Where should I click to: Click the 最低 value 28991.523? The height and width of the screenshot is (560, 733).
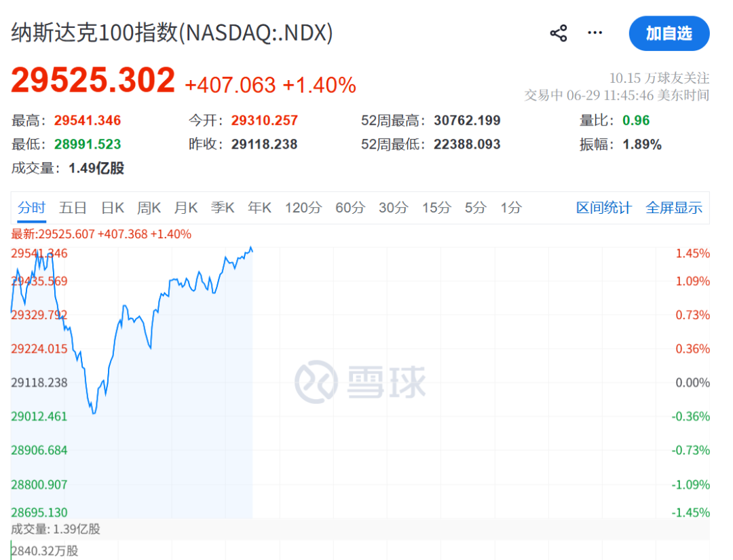coord(88,144)
